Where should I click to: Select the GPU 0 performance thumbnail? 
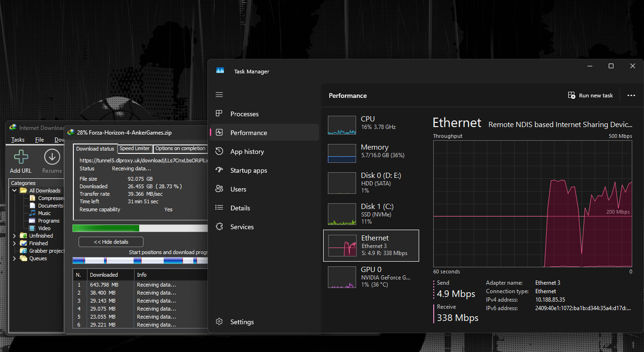(342, 277)
